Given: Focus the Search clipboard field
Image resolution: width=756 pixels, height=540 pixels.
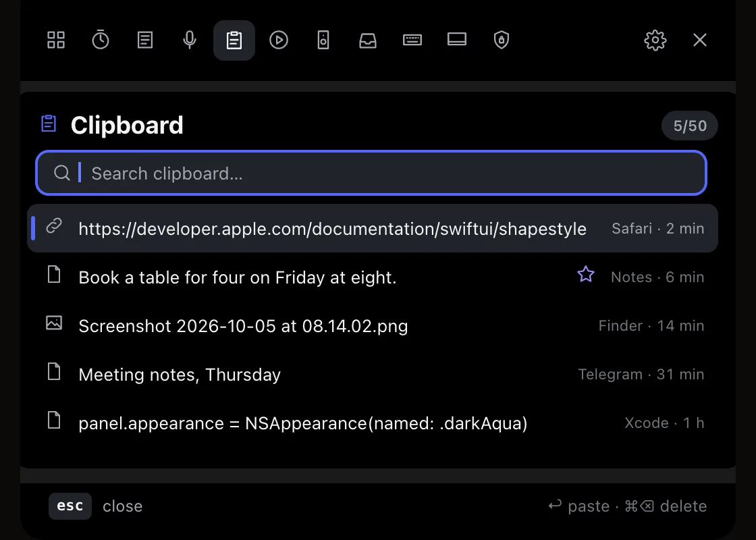Looking at the screenshot, I should [371, 173].
